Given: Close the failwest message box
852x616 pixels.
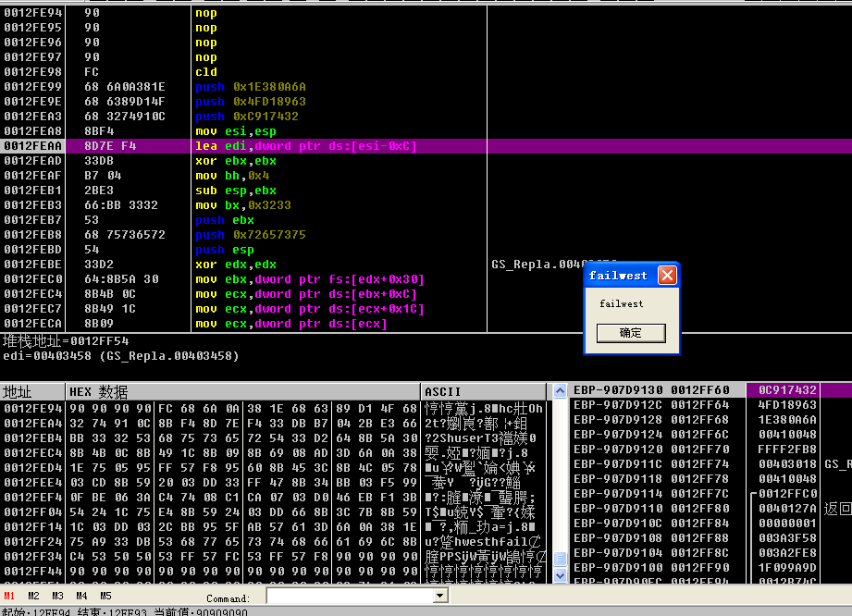Looking at the screenshot, I should coord(666,276).
